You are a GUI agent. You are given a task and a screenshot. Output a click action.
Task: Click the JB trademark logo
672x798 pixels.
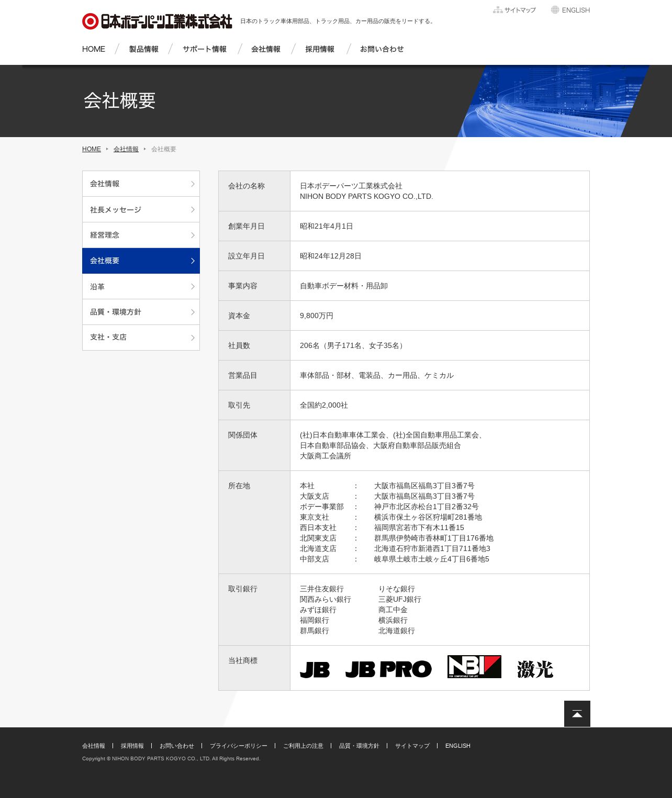(x=315, y=669)
